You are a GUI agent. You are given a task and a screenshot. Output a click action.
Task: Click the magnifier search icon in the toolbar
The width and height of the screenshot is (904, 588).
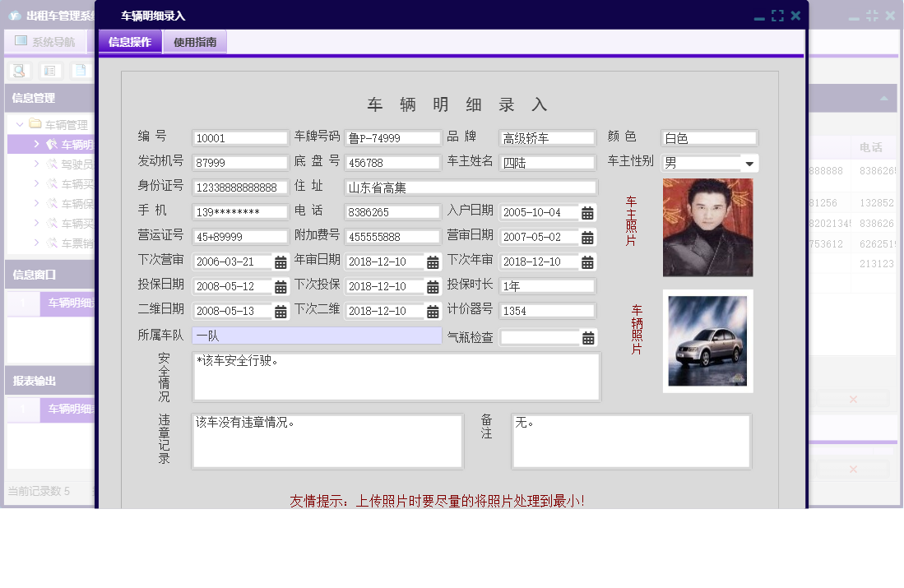coord(18,70)
